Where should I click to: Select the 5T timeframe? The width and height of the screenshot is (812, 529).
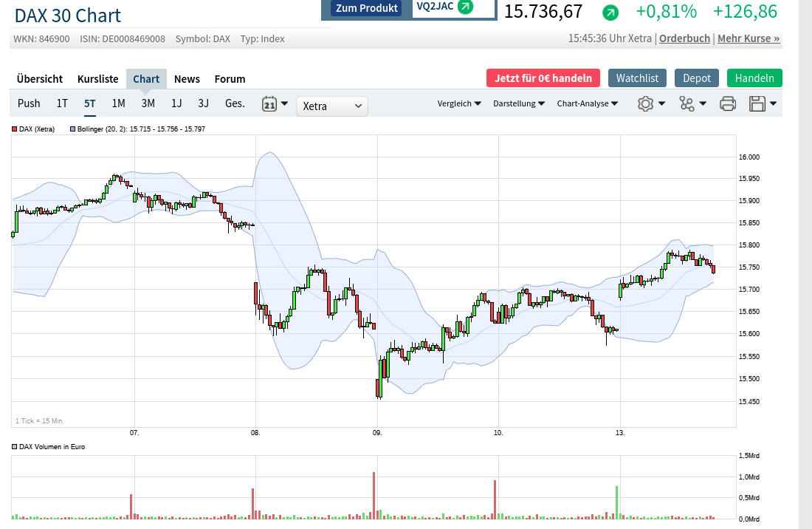89,103
